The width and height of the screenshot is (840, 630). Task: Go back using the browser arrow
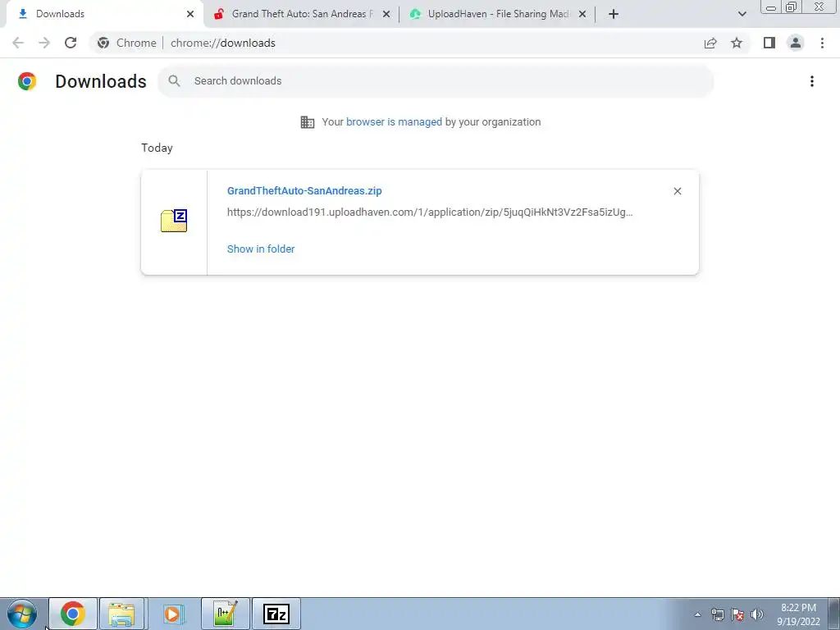tap(18, 43)
